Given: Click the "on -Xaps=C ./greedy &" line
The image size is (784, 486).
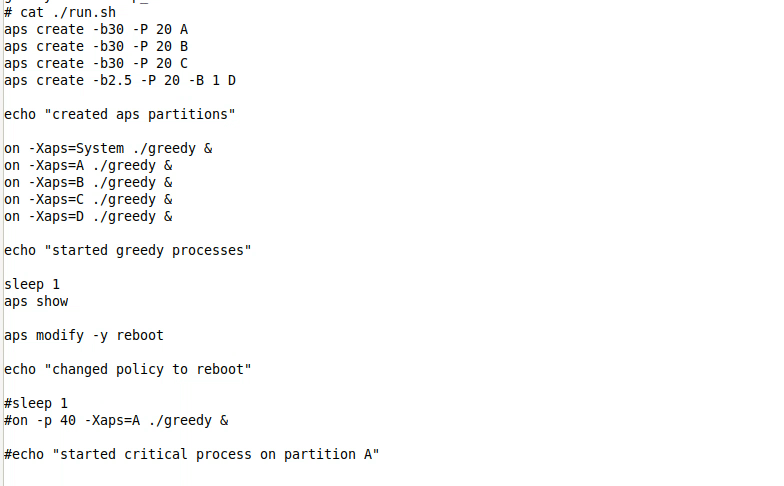Looking at the screenshot, I should click(x=88, y=200).
